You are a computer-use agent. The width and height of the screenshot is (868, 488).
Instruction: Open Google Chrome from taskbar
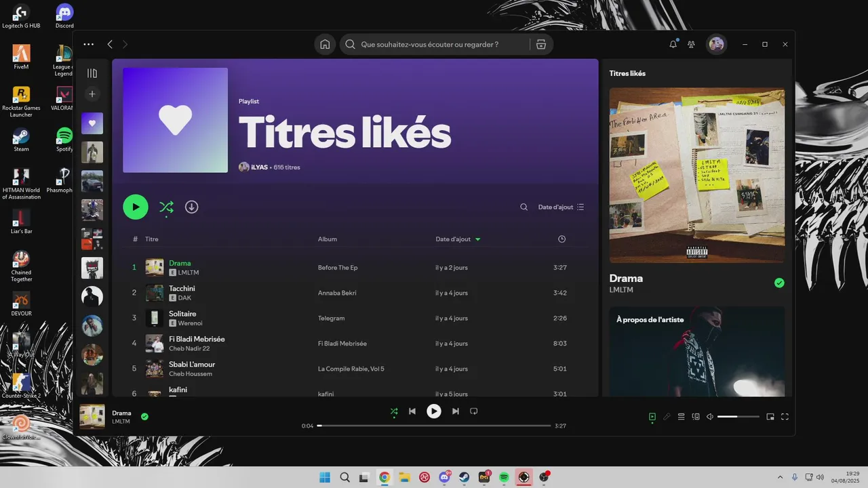click(384, 477)
